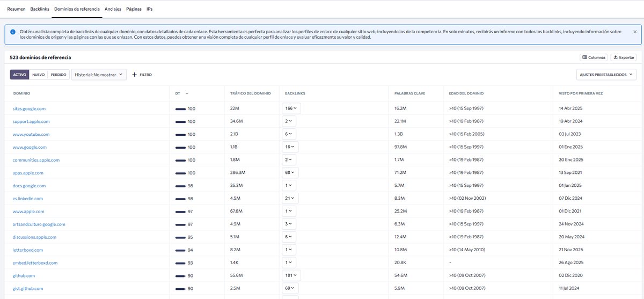Click the DT bar for github.com
The image size is (644, 299).
[x=181, y=276]
